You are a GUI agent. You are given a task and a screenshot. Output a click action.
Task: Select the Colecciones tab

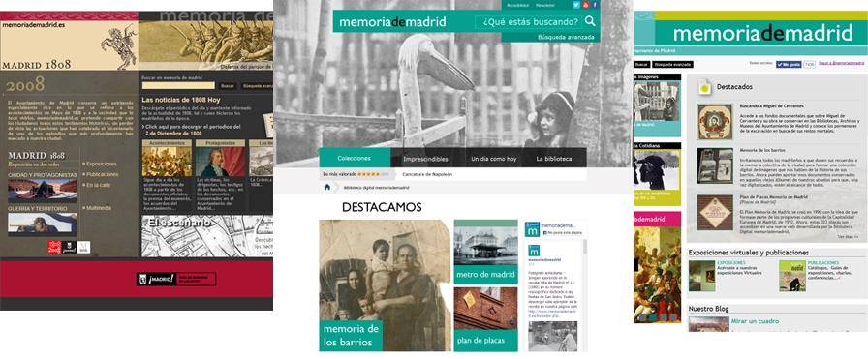coord(355,158)
